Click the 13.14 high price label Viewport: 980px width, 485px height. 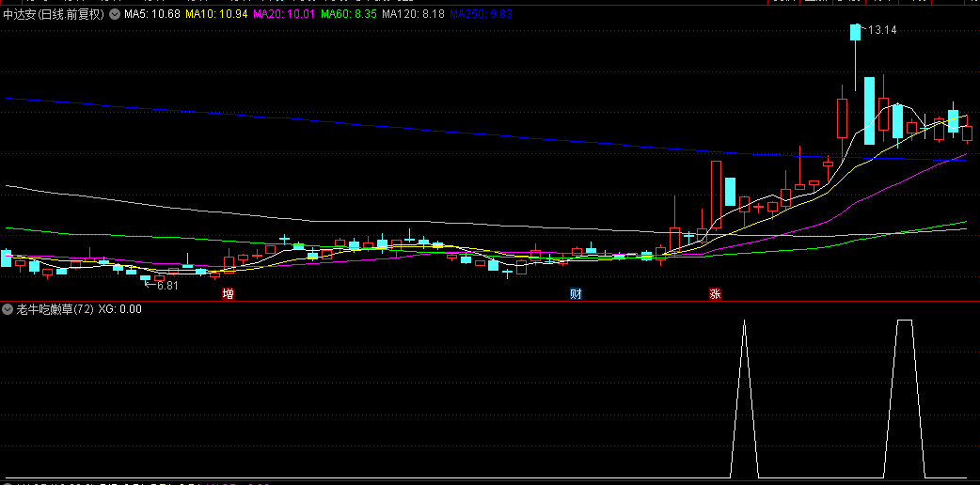(882, 30)
